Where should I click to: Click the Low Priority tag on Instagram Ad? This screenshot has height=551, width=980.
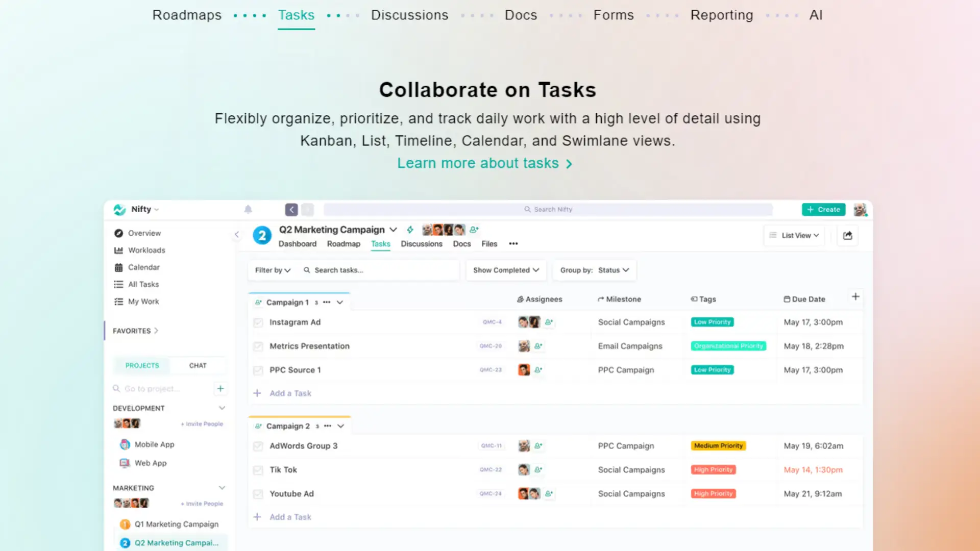tap(713, 322)
